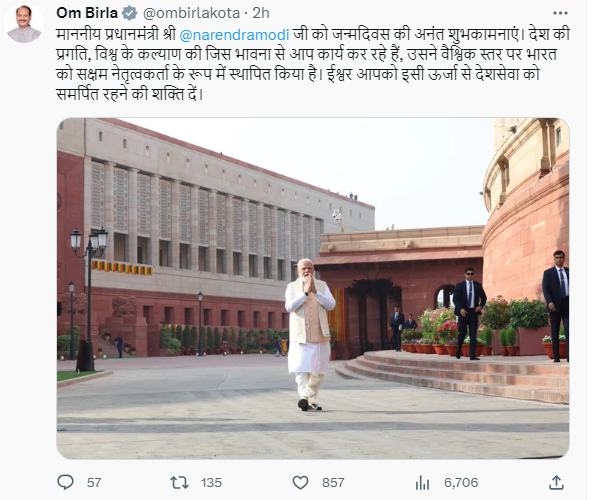
Task: Click the 57 replies count
Action: (x=94, y=482)
